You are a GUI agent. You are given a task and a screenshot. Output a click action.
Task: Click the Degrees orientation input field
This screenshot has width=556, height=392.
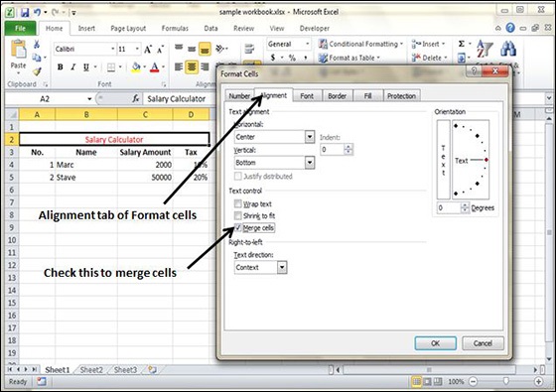point(449,207)
